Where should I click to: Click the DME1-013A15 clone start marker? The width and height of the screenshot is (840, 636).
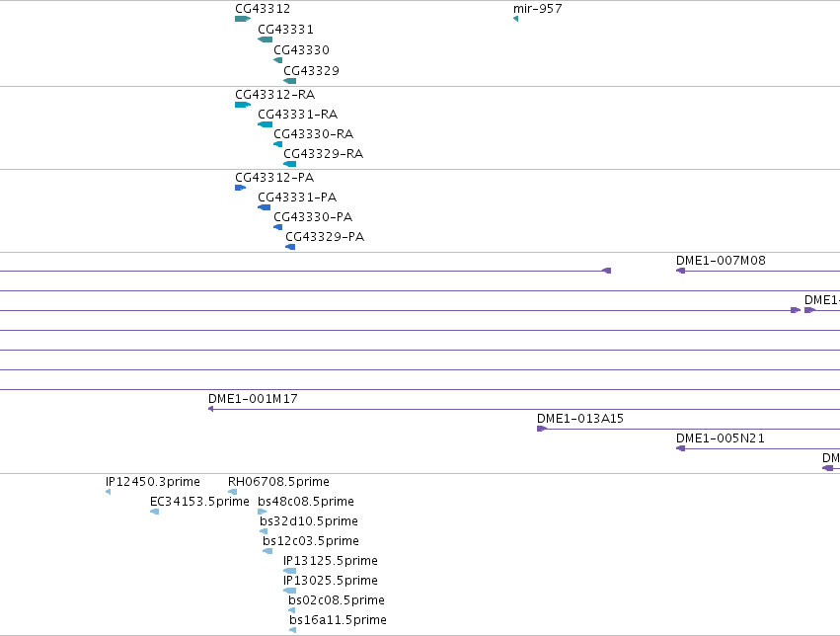click(542, 429)
